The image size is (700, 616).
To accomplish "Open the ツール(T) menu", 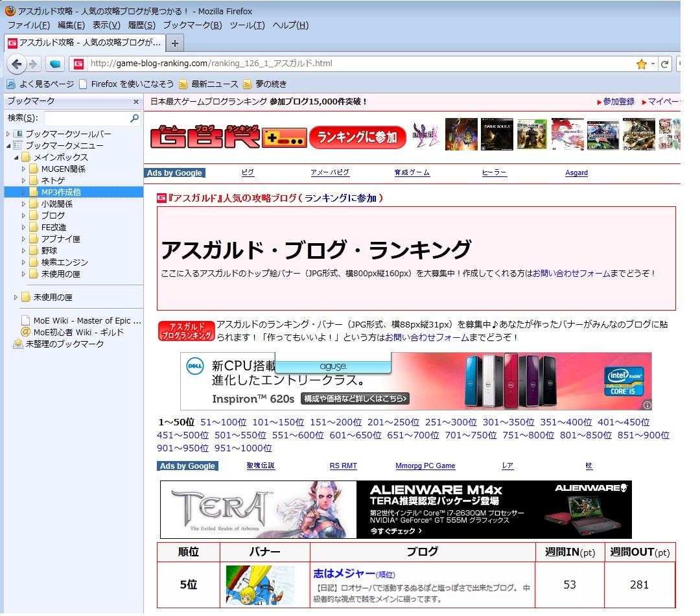I will [x=247, y=25].
